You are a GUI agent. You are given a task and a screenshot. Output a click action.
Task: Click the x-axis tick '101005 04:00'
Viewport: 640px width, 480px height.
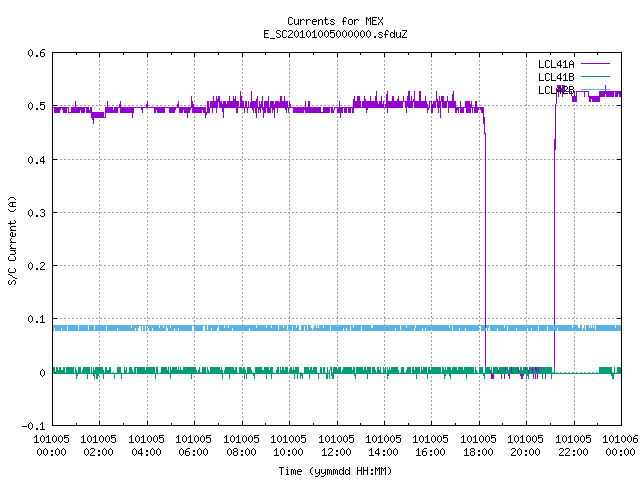tap(147, 446)
